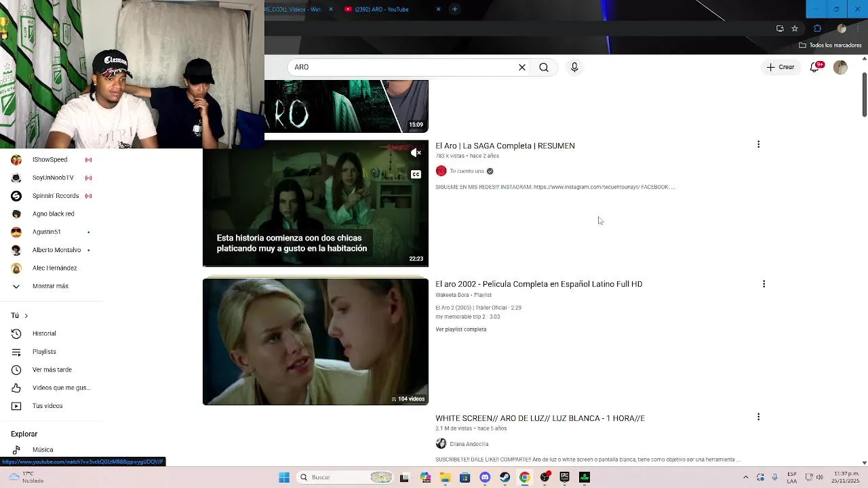The height and width of the screenshot is (488, 868).
Task: Start voice search with microphone
Action: tap(574, 67)
